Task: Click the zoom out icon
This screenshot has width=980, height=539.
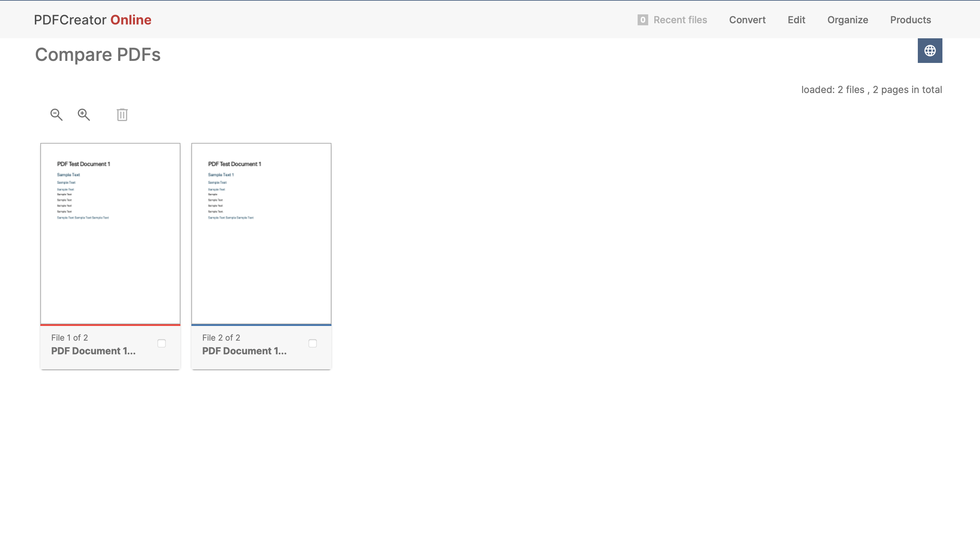Action: (x=56, y=115)
